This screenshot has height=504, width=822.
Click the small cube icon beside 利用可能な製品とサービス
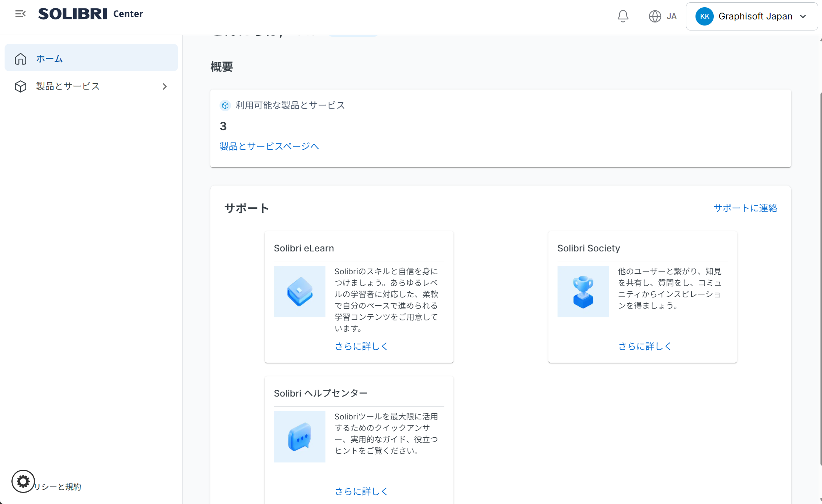(225, 106)
